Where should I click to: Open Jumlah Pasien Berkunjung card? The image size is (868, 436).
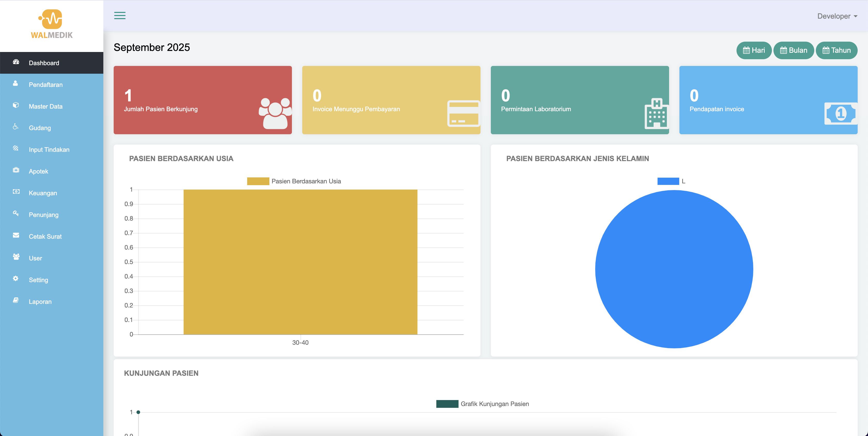203,100
